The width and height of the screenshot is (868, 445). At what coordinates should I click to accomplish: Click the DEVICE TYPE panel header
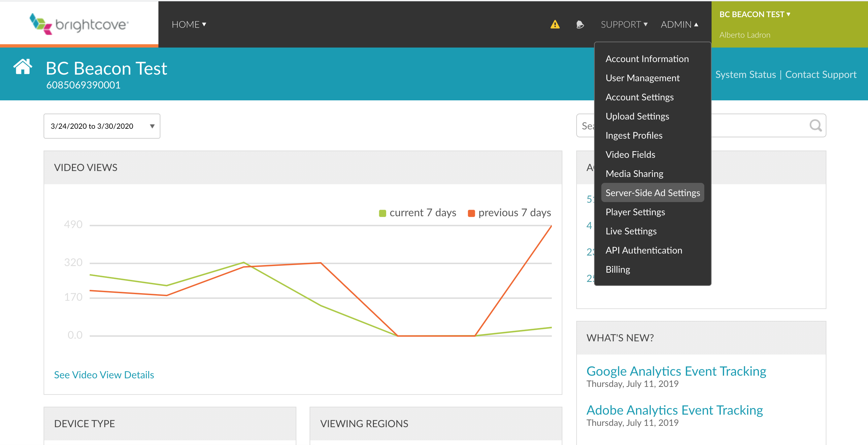click(x=170, y=424)
